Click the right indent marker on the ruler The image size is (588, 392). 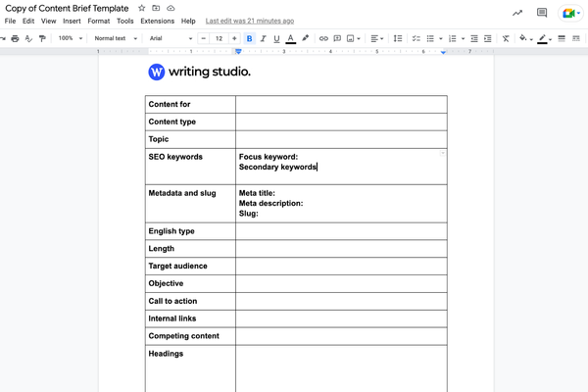(x=443, y=52)
